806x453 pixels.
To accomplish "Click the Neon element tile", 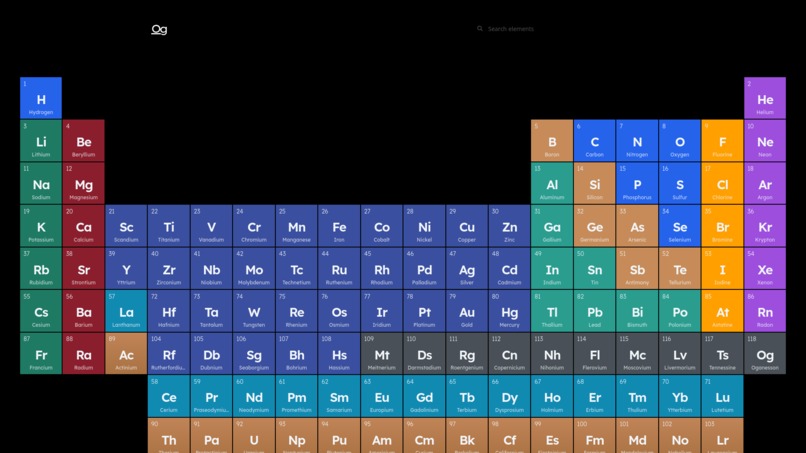I will click(765, 140).
